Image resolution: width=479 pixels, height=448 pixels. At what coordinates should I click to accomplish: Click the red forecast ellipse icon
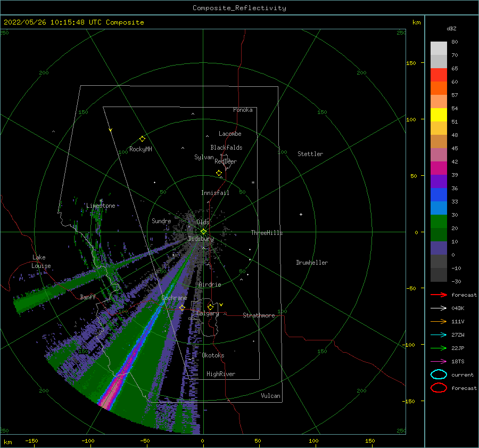coord(439,388)
